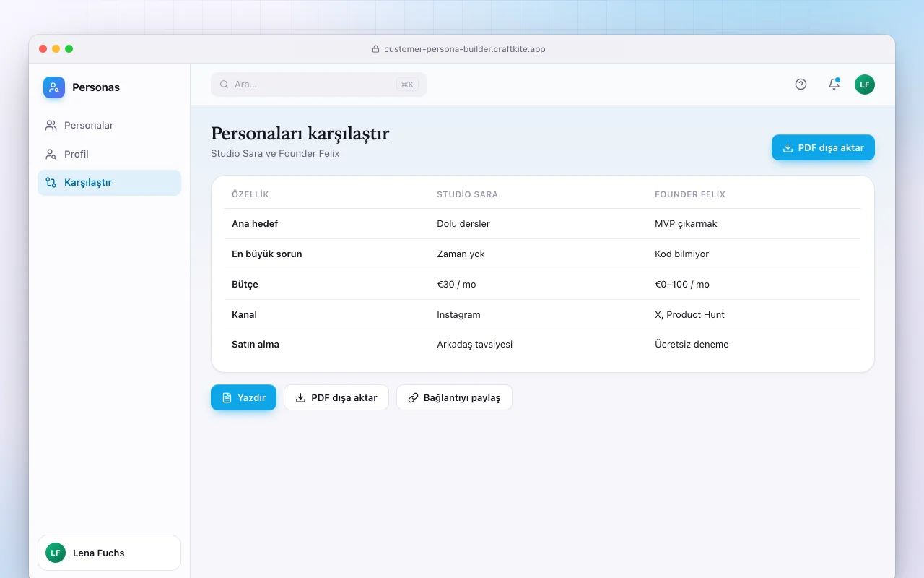Click the ⌘K shortcut badge

pos(407,85)
